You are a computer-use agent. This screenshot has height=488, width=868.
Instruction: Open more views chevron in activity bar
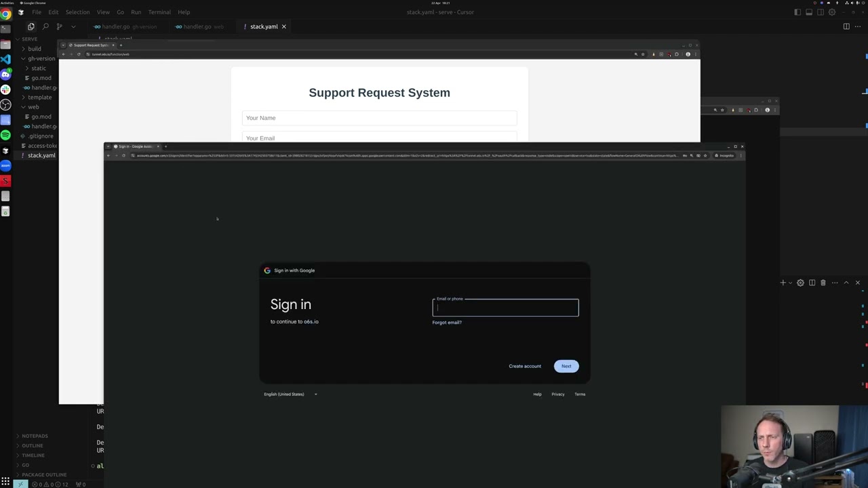[73, 26]
